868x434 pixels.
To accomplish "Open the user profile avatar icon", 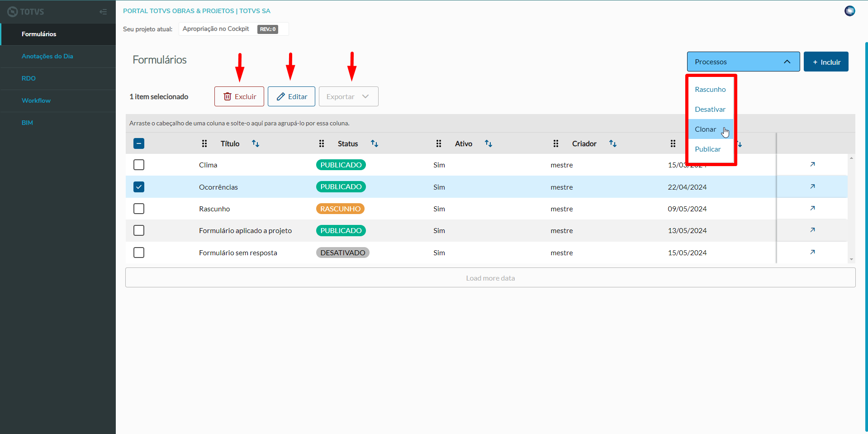I will point(849,11).
